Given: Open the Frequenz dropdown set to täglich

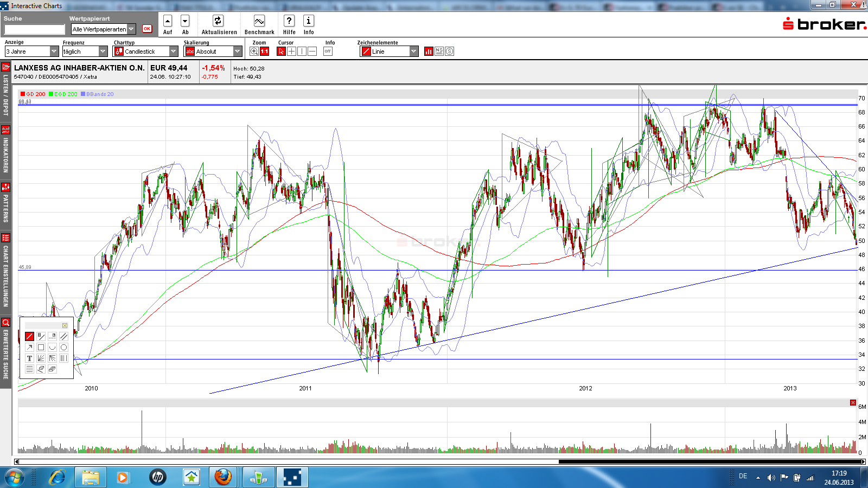Looking at the screenshot, I should click(85, 52).
